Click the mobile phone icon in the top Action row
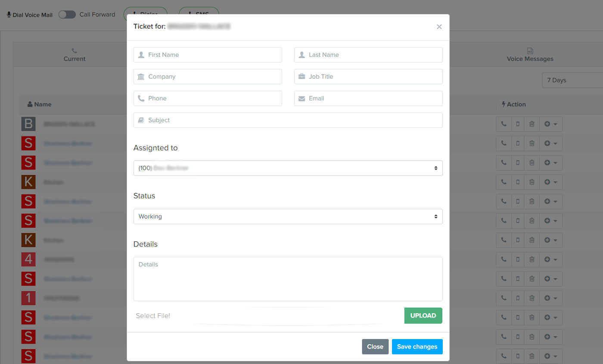The image size is (603, 364). [x=517, y=124]
